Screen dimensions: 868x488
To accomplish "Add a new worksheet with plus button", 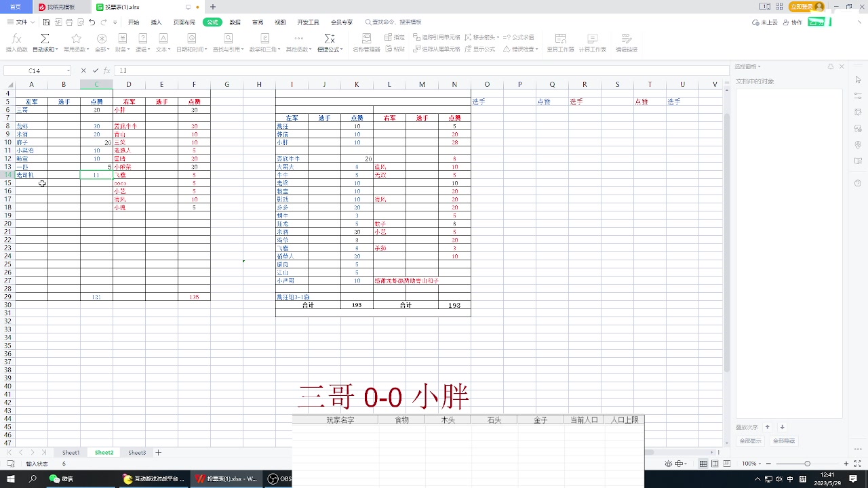I will click(157, 452).
